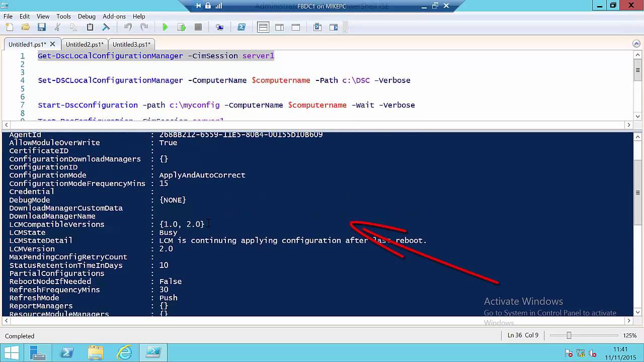Open Server Manager from the taskbar

pos(38,352)
